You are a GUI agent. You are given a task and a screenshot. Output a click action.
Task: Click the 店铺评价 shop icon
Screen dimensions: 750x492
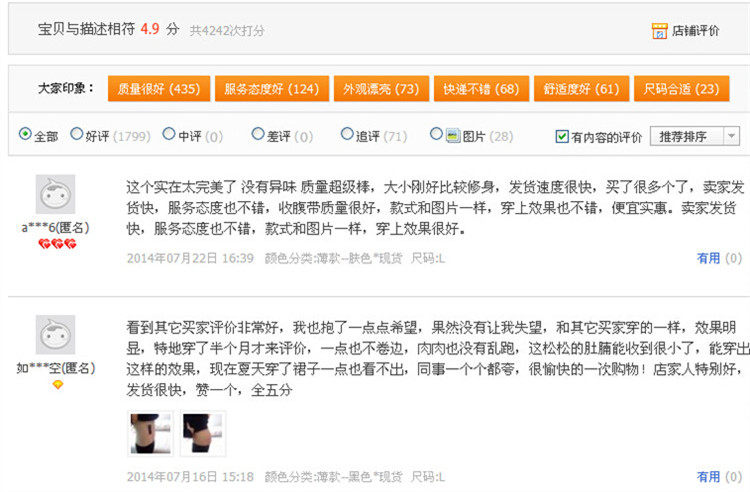click(x=659, y=31)
